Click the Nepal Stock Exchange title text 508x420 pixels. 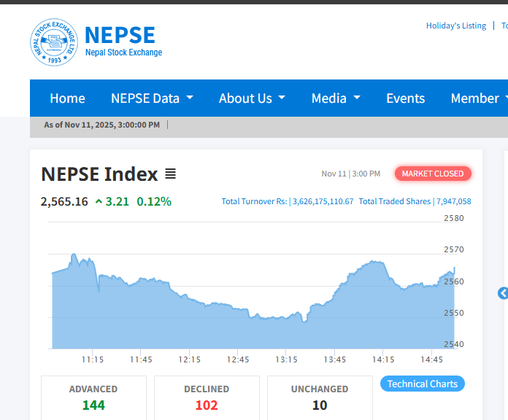point(123,52)
